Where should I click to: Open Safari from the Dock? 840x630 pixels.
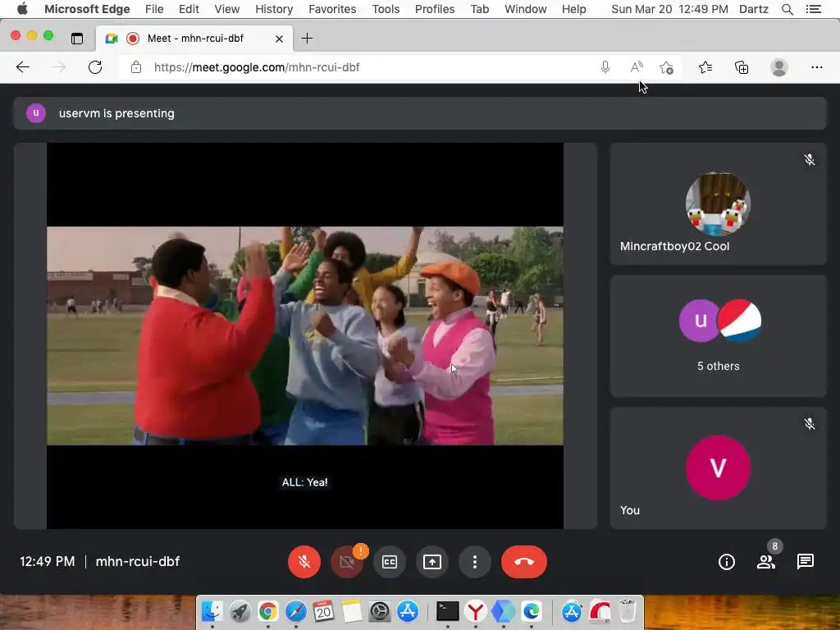[x=295, y=610]
